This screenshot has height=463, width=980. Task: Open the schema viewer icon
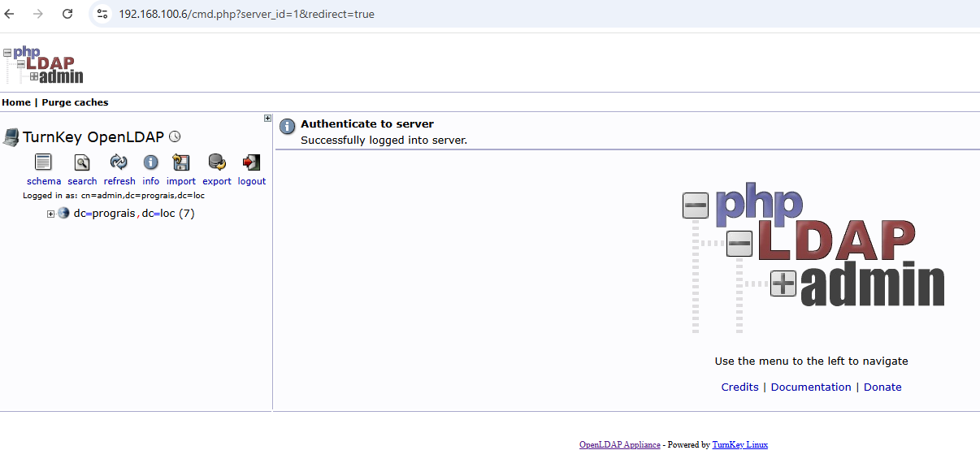pyautogui.click(x=43, y=162)
